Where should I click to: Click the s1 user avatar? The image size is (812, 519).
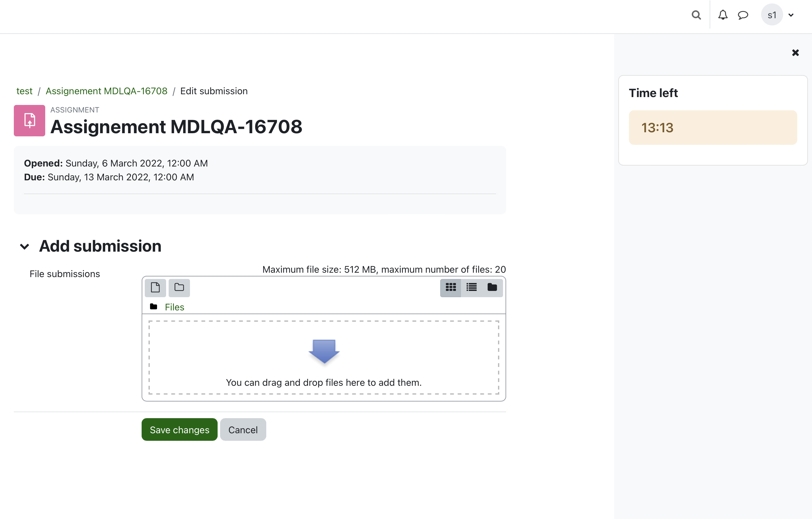pyautogui.click(x=771, y=15)
